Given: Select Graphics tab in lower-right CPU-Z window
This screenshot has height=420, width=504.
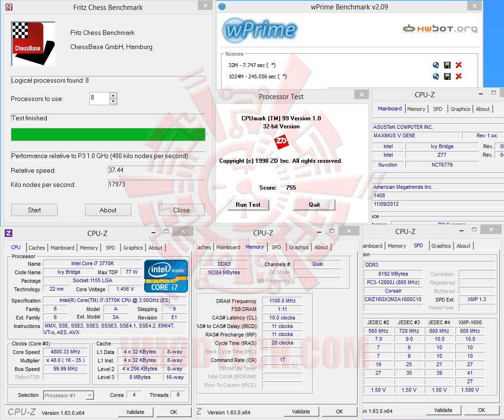Looking at the screenshot, I should pos(441,246).
